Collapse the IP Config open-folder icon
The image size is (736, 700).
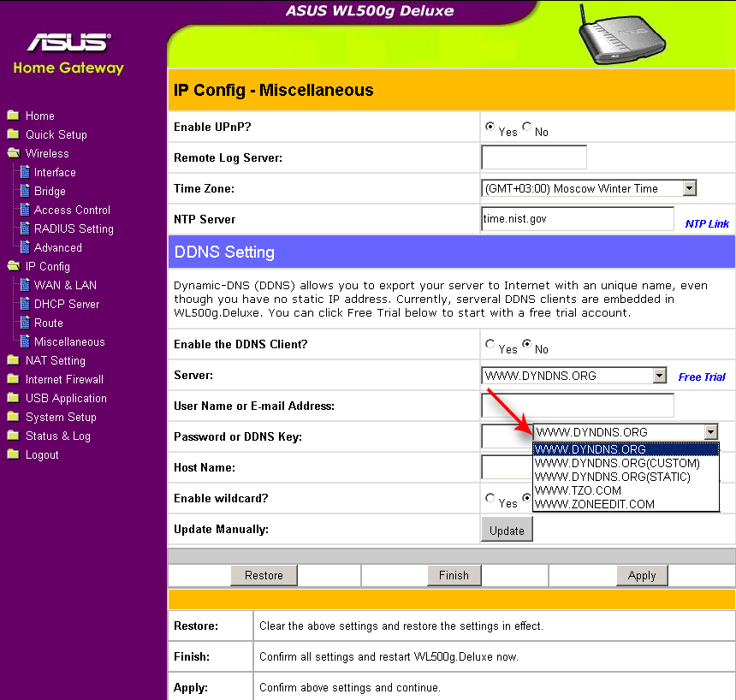coord(14,266)
